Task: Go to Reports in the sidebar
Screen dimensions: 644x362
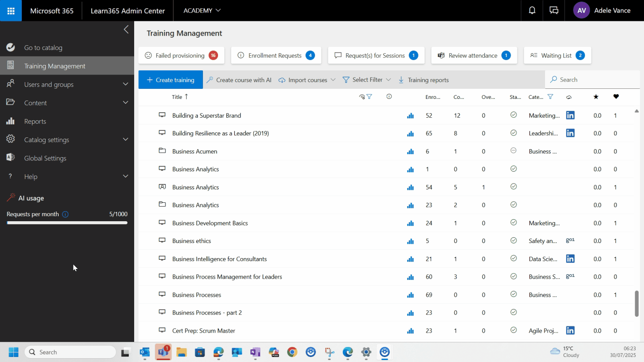Action: click(x=35, y=121)
